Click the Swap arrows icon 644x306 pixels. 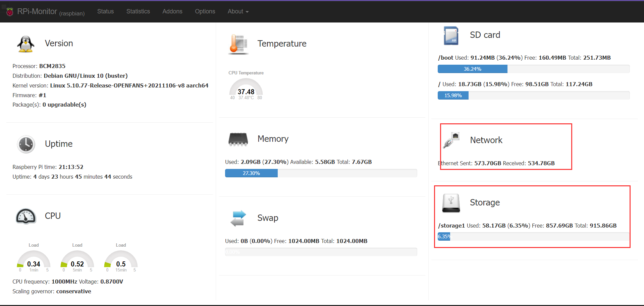click(238, 218)
